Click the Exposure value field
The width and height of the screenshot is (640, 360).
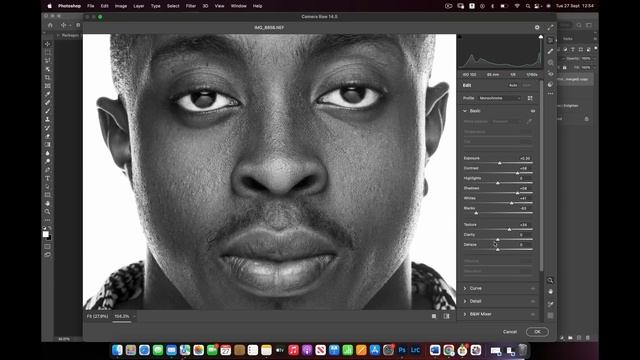[x=525, y=158]
